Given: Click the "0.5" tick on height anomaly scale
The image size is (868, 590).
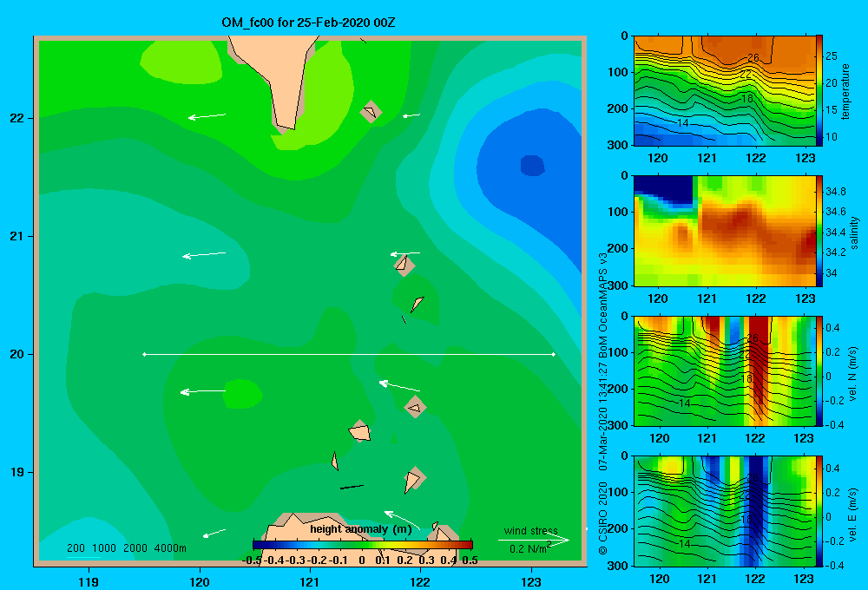Looking at the screenshot, I should tap(470, 560).
